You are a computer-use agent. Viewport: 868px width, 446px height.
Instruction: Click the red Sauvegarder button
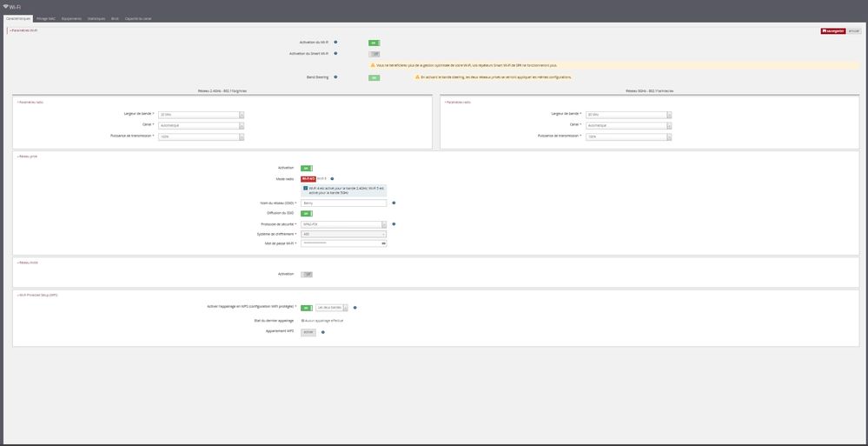coord(832,30)
